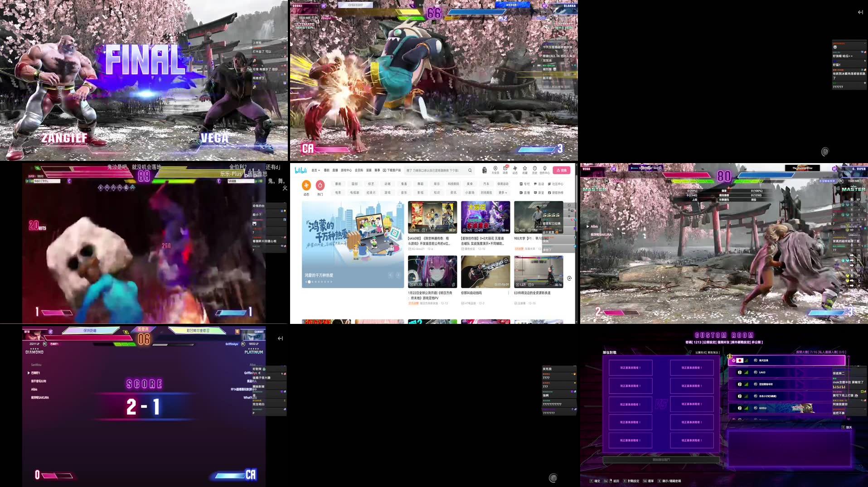Open the three-dot menu on 你那叫自动挡吗 video
Screen dimensions: 868x487
coord(509,293)
